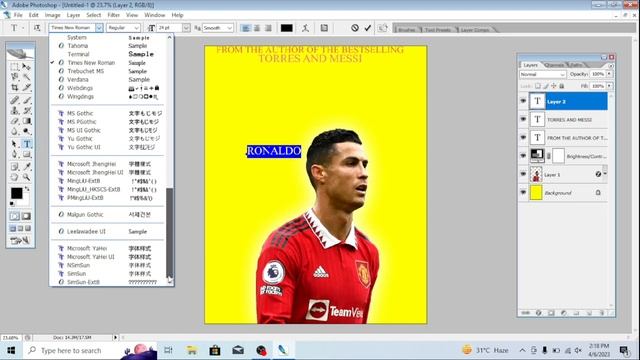Viewport: 640px width, 360px height.
Task: Select the Path Selection tool
Action: pyautogui.click(x=14, y=144)
